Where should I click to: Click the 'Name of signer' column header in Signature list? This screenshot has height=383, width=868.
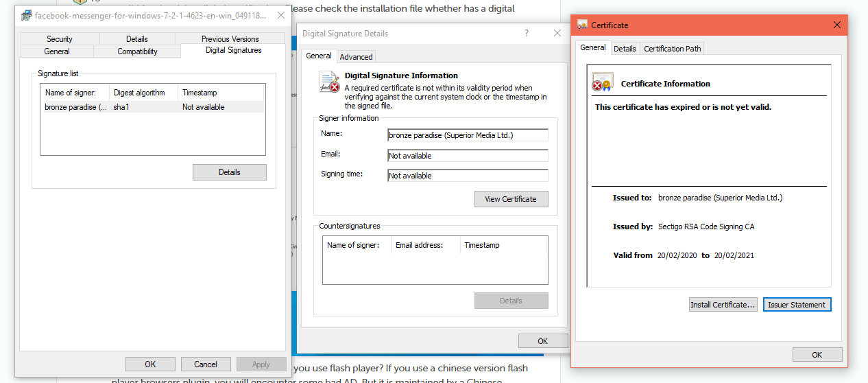(75, 93)
